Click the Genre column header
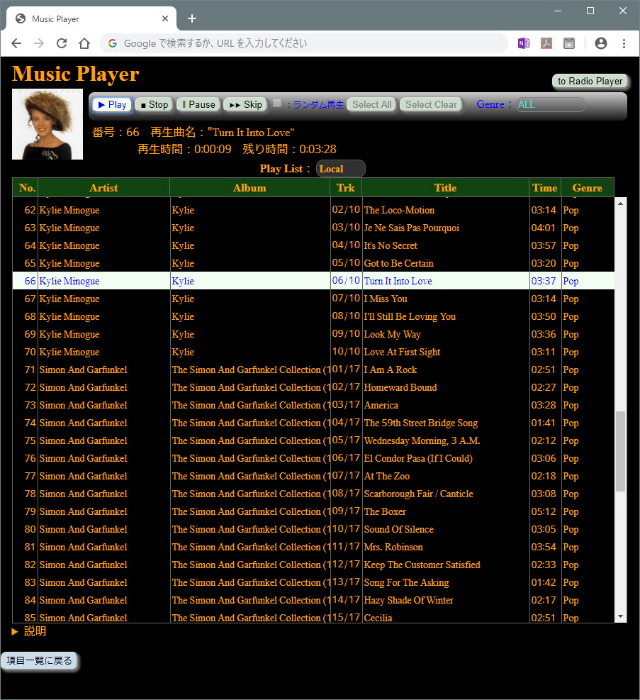Screen dimensions: 640x700 coord(587,188)
